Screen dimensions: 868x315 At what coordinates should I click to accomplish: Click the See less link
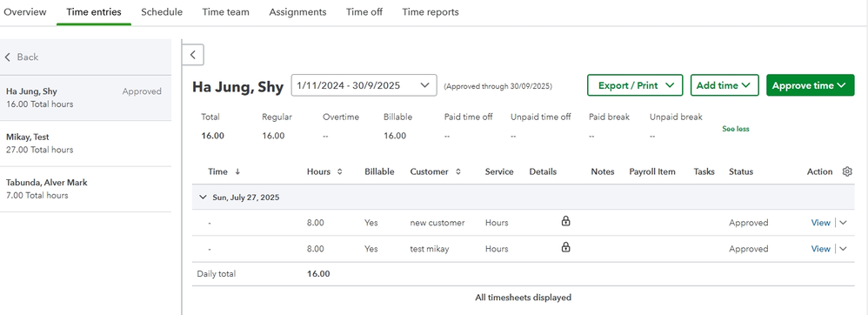click(736, 129)
